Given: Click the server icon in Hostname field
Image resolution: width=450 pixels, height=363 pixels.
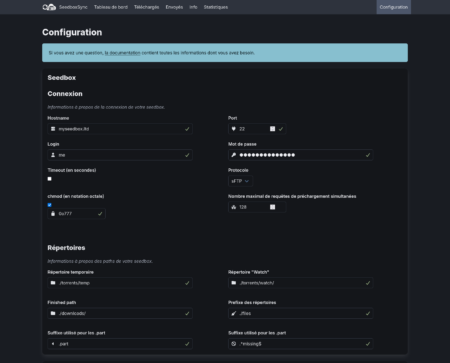Looking at the screenshot, I should coord(53,129).
